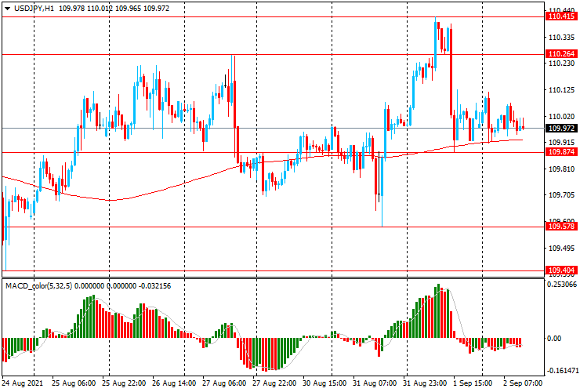Click the 26 Aug 14:00 time label
The height and width of the screenshot is (392, 580).
(174, 383)
